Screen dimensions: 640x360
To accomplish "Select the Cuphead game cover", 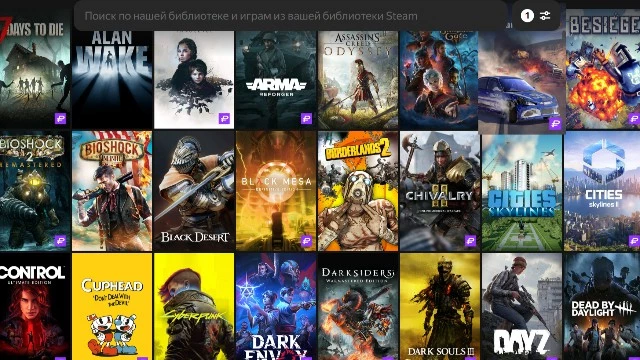I will click(112, 307).
